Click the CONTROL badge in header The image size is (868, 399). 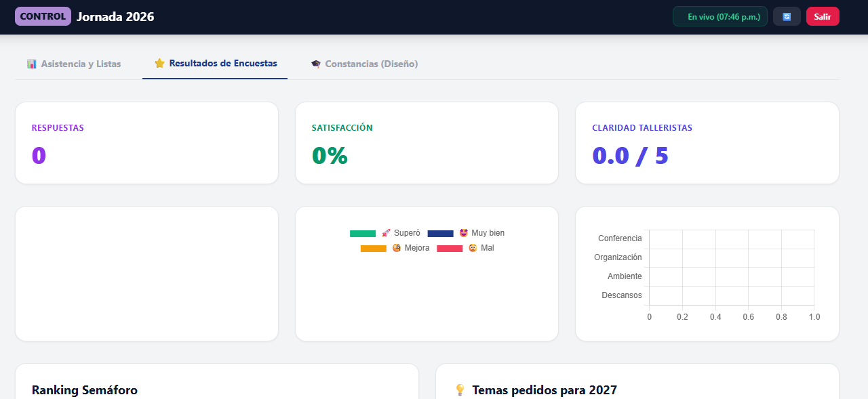43,16
